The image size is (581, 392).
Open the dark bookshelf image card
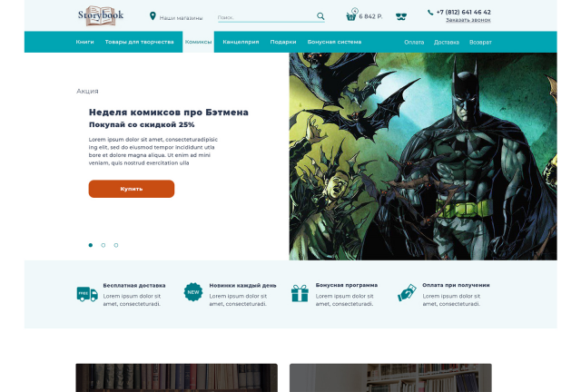[177, 377]
